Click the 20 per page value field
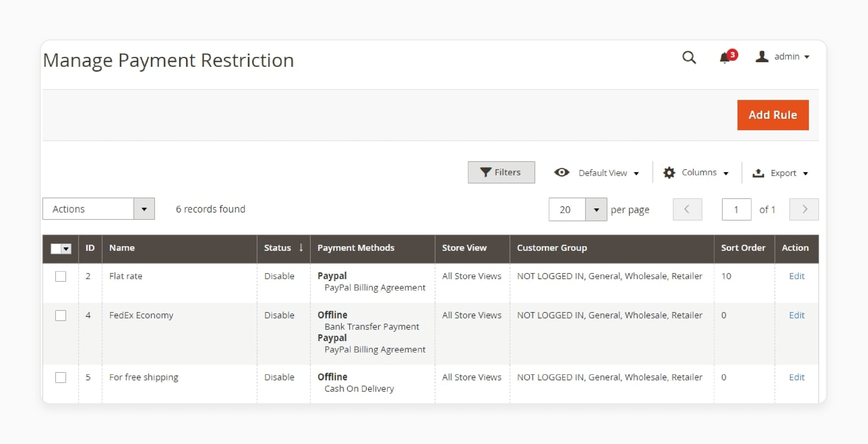The width and height of the screenshot is (868, 444). click(567, 210)
